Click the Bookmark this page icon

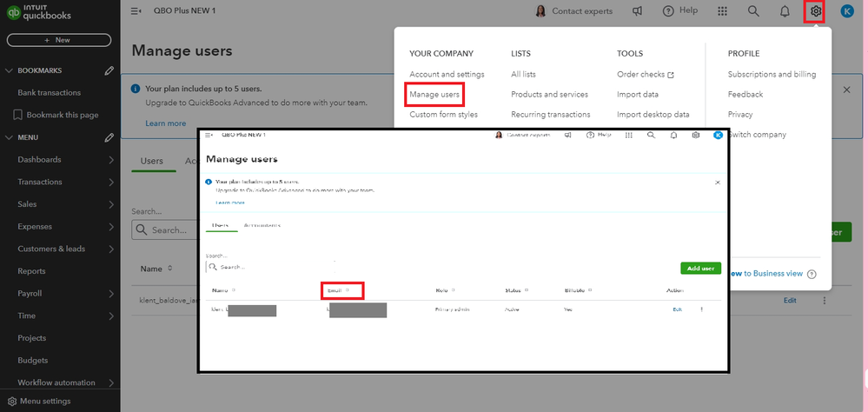[17, 115]
